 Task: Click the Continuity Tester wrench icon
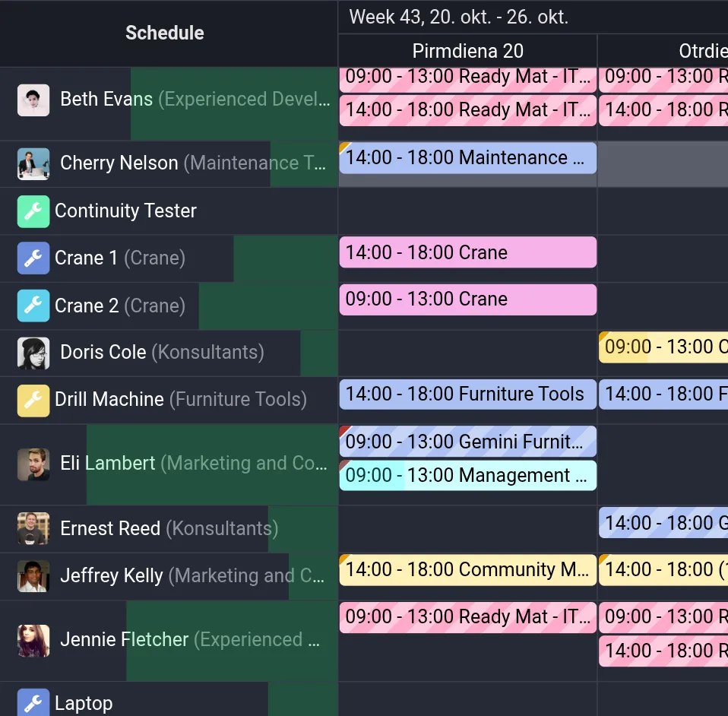[x=33, y=211]
